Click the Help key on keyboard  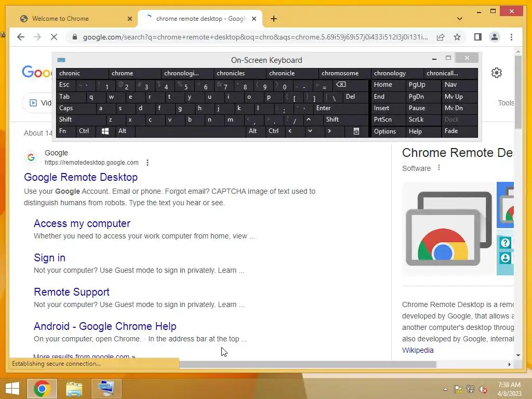point(423,131)
